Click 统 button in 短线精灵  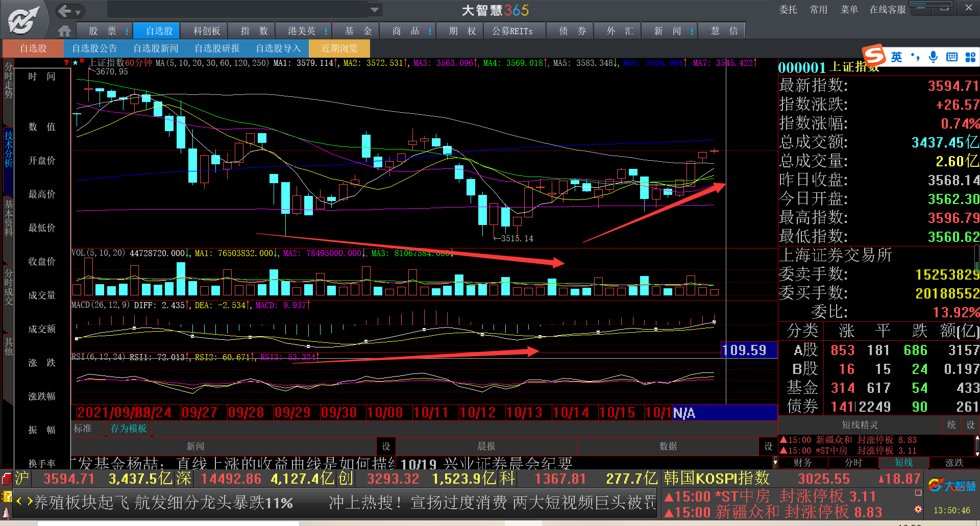click(x=951, y=425)
